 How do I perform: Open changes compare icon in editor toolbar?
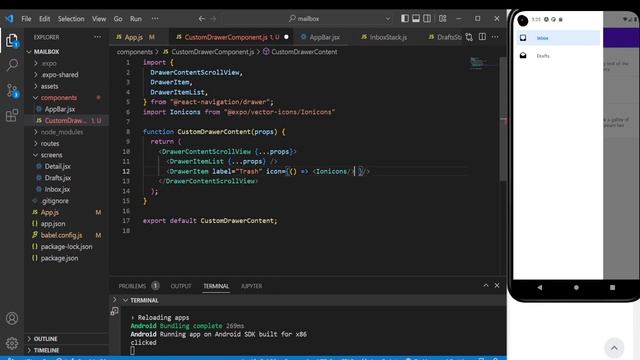coord(469,37)
